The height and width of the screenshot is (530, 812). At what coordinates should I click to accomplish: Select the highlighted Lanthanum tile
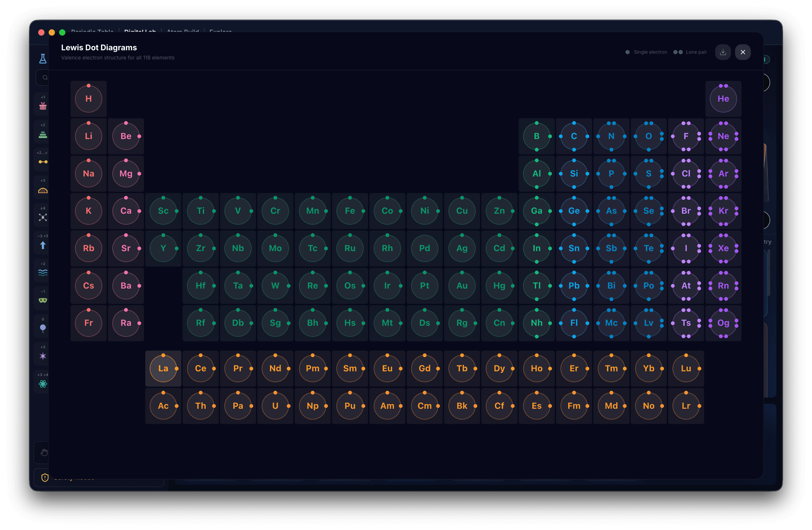pos(163,368)
